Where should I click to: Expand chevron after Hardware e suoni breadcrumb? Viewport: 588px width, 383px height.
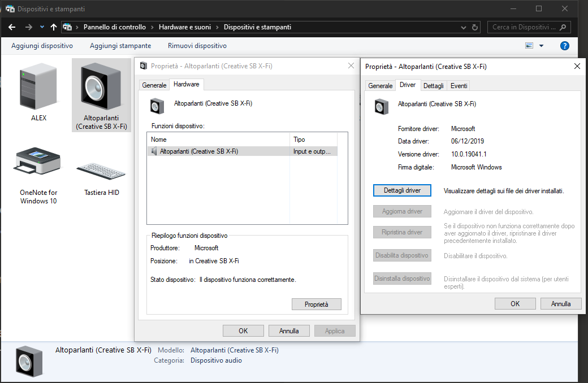[x=217, y=27]
